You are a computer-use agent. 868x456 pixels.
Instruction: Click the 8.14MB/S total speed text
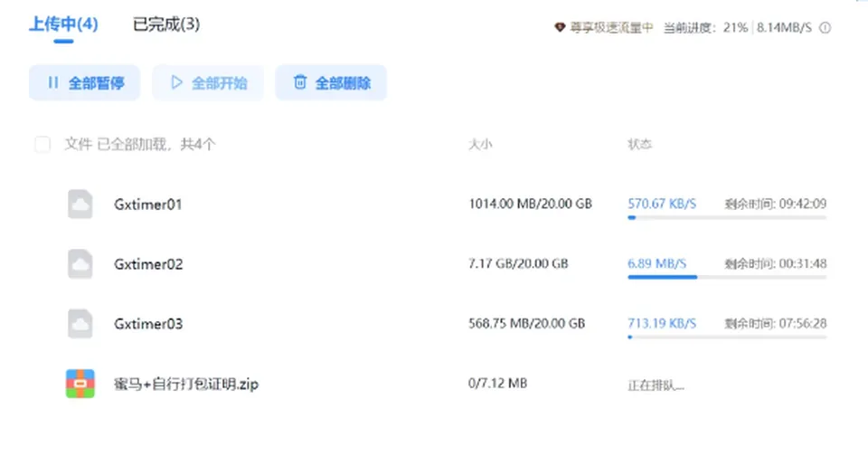(784, 28)
